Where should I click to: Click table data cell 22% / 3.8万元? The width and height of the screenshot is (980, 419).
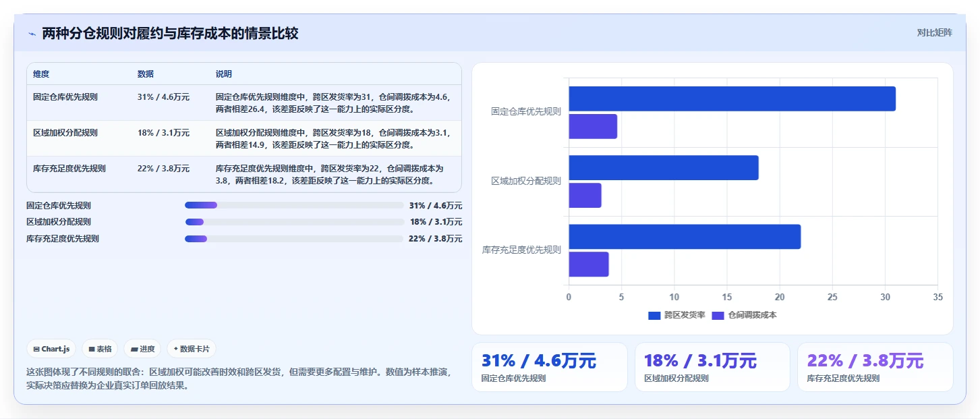point(163,169)
